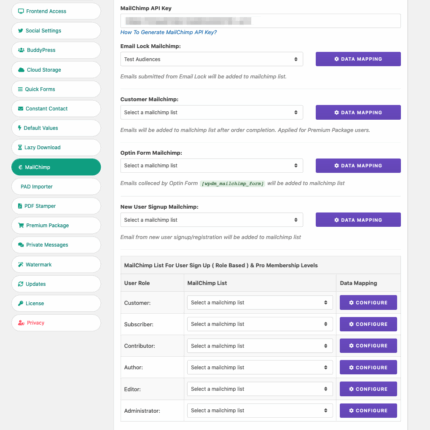
Task: Click the Quick Forms list icon
Action: (x=20, y=89)
